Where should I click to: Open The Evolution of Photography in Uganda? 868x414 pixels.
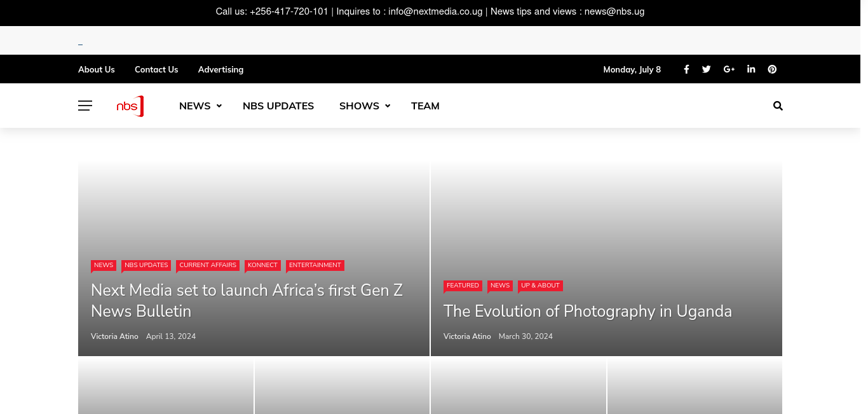(588, 311)
